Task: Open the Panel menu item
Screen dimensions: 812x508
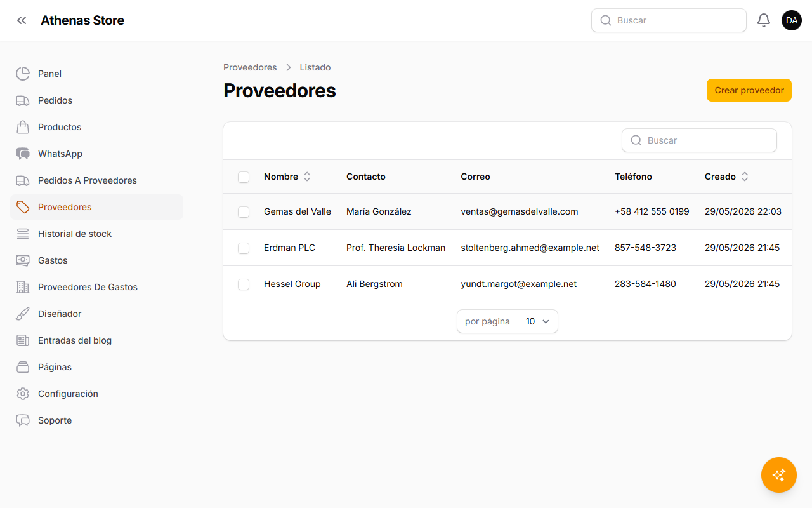Action: click(x=96, y=74)
